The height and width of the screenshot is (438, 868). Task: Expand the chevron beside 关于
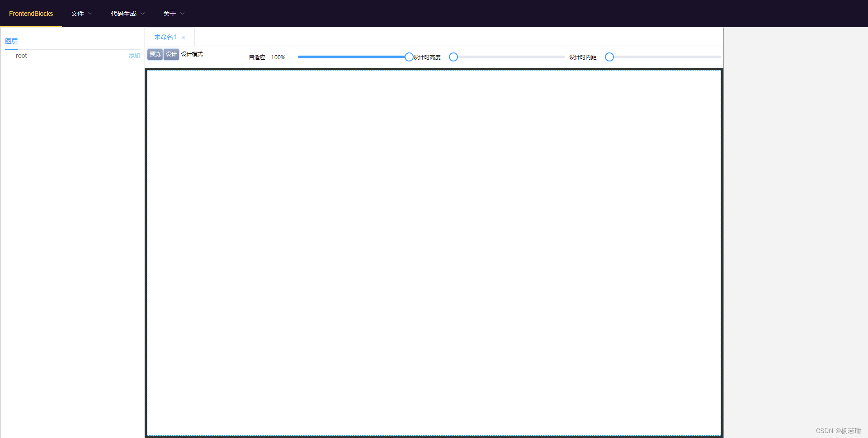[x=183, y=14]
